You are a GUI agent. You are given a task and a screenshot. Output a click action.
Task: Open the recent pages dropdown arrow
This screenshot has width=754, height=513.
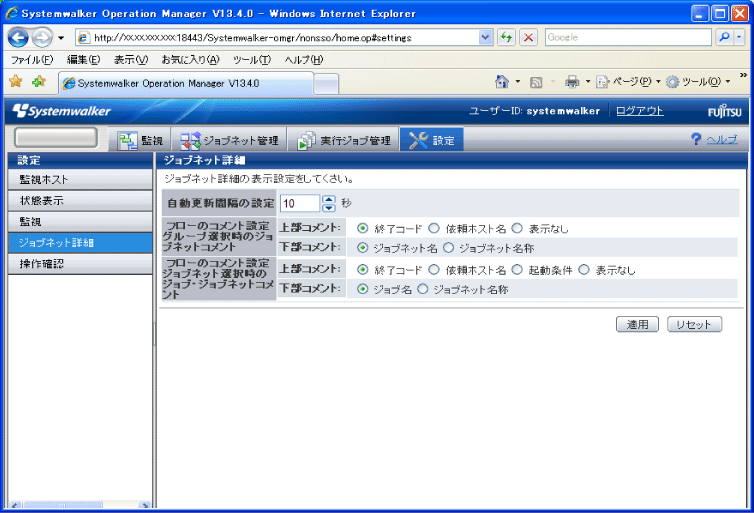(61, 38)
